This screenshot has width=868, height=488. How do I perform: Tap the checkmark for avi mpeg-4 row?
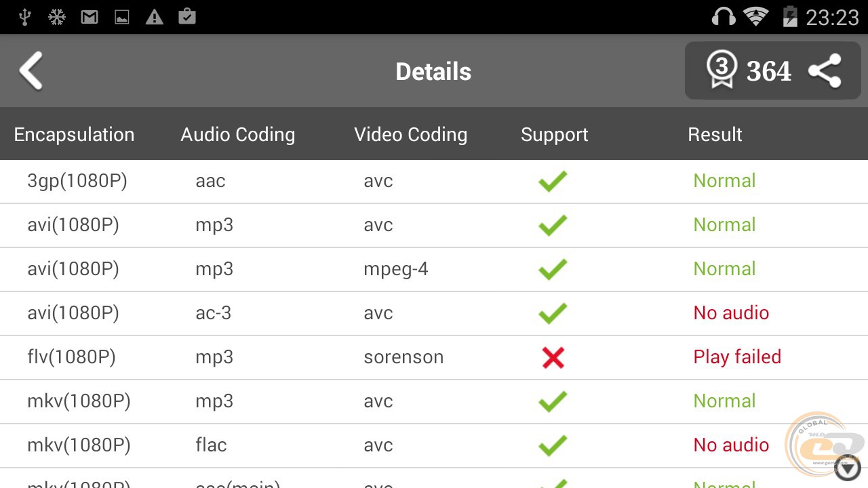click(553, 269)
